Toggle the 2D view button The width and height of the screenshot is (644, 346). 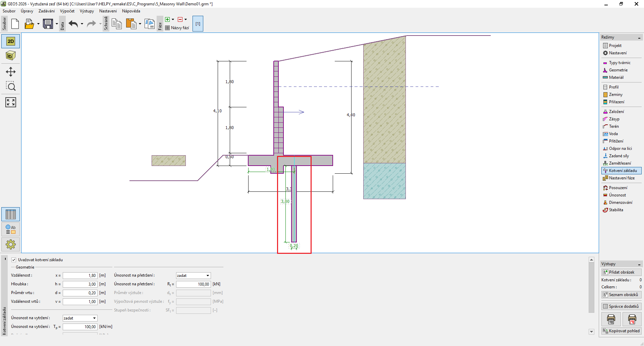[x=11, y=41]
